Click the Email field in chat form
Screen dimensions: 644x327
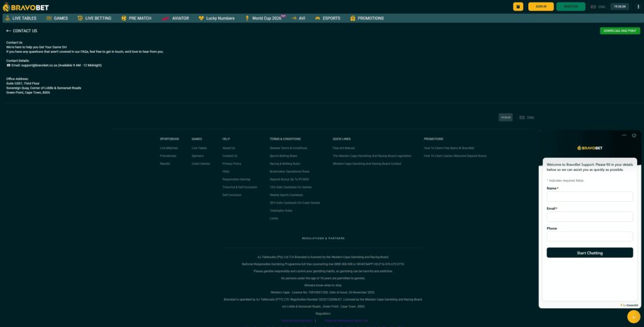point(589,216)
